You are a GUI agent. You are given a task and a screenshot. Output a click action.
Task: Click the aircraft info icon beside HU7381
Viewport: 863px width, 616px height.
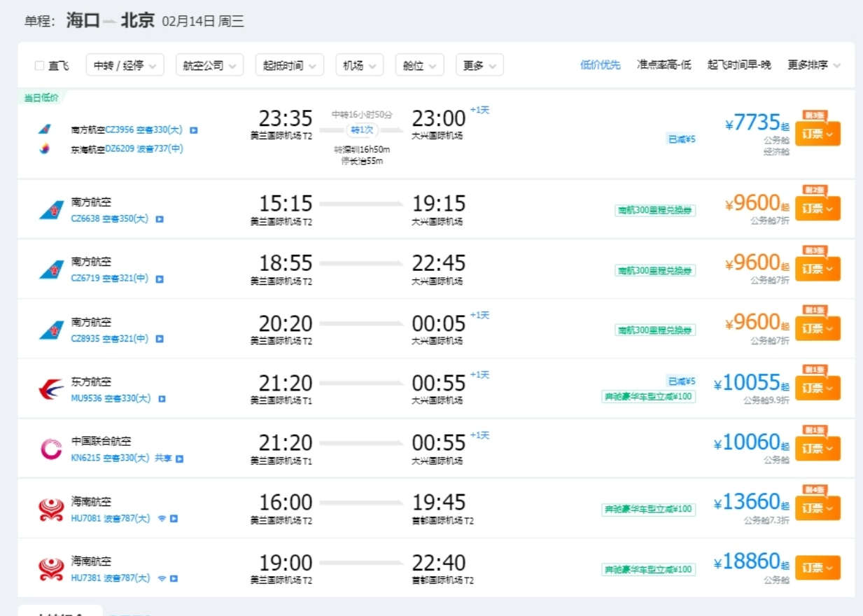(174, 579)
